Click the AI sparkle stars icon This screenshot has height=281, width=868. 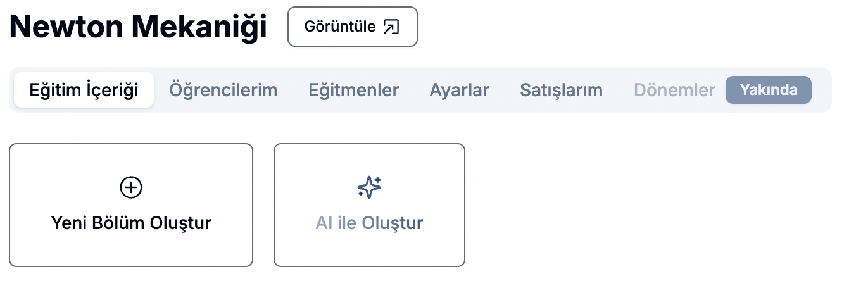[x=369, y=187]
